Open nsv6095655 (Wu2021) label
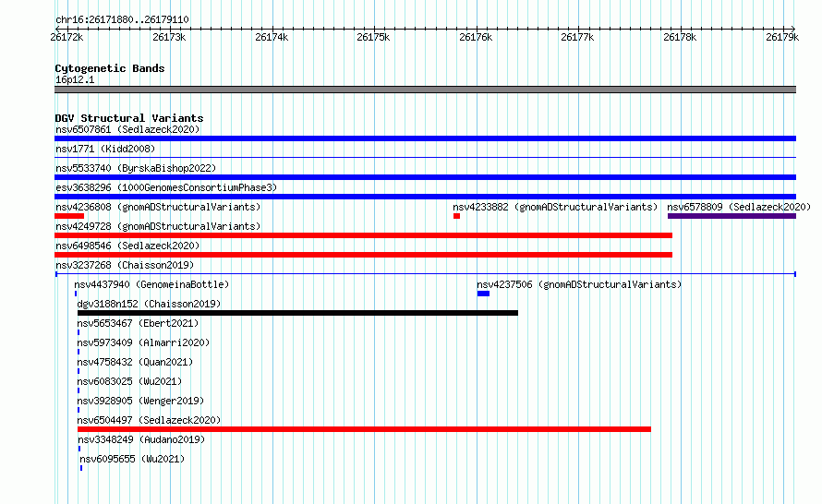Screen dimensions: 822x504 (x=132, y=459)
